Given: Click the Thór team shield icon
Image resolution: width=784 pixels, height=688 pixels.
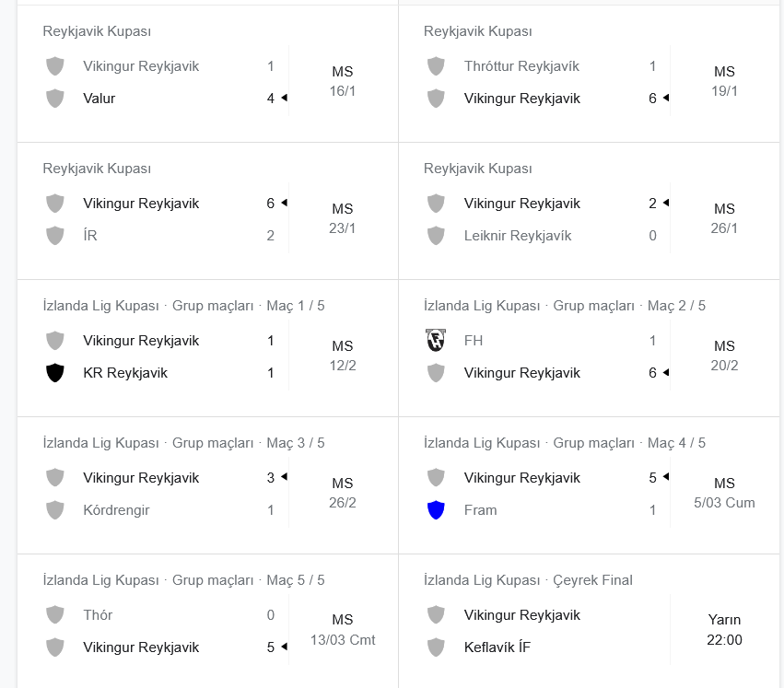Looking at the screenshot, I should point(55,615).
